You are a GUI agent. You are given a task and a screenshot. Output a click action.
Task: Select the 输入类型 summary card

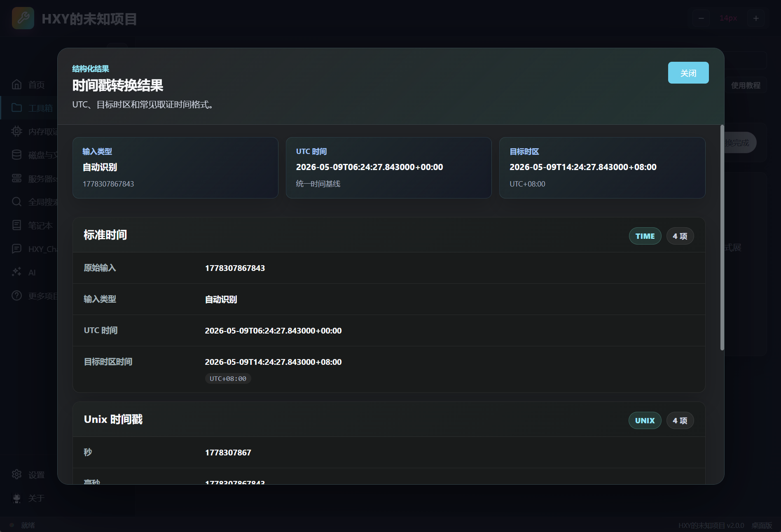coord(175,168)
